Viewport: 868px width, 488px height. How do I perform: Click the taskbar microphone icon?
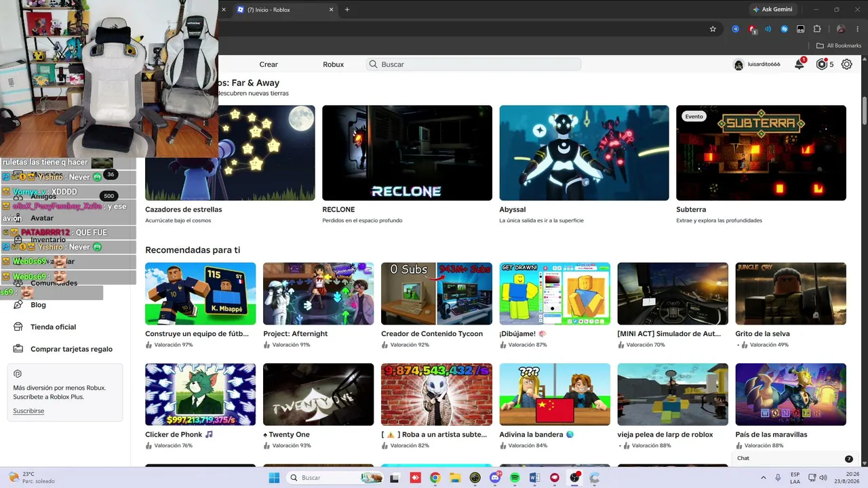[778, 478]
